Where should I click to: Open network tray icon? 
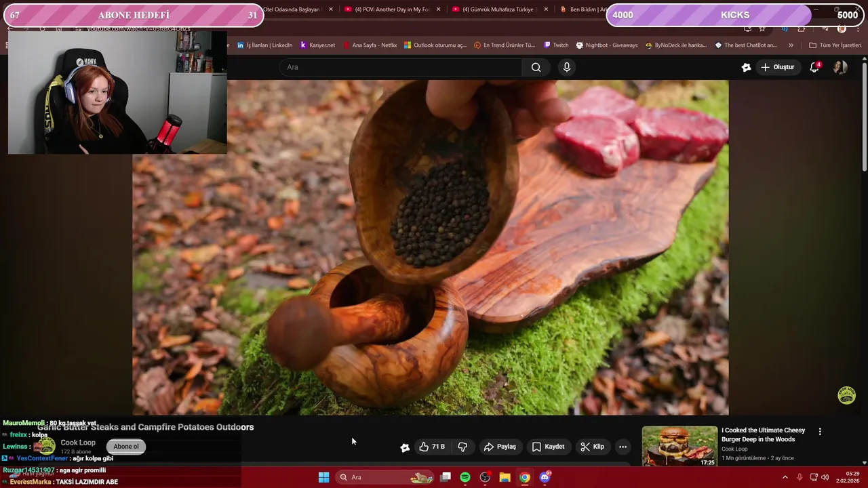point(814,477)
